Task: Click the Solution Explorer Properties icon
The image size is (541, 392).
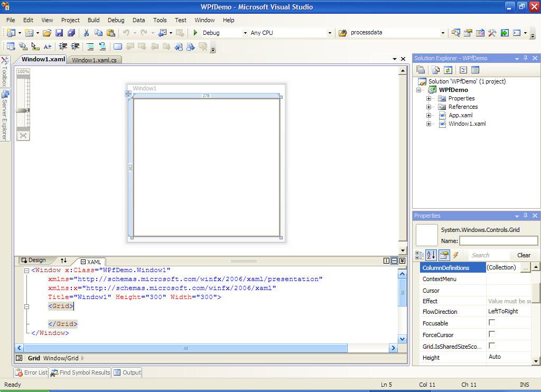Action: [x=421, y=70]
